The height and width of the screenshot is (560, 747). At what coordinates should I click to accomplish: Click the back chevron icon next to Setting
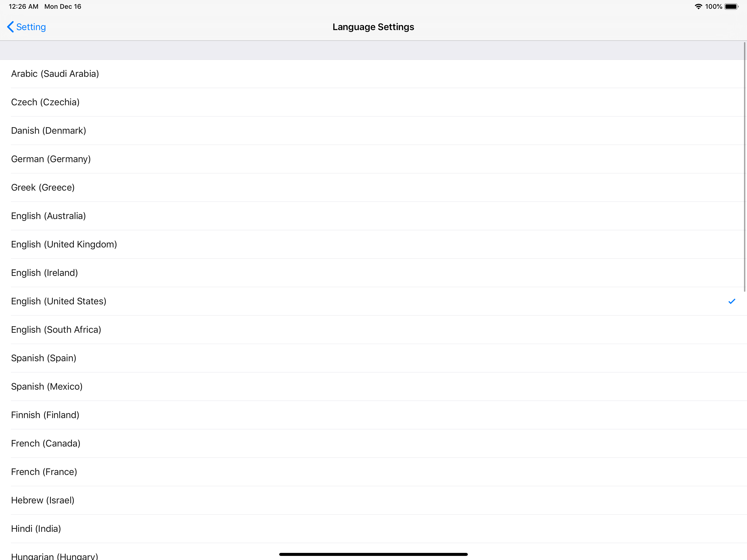tap(10, 27)
